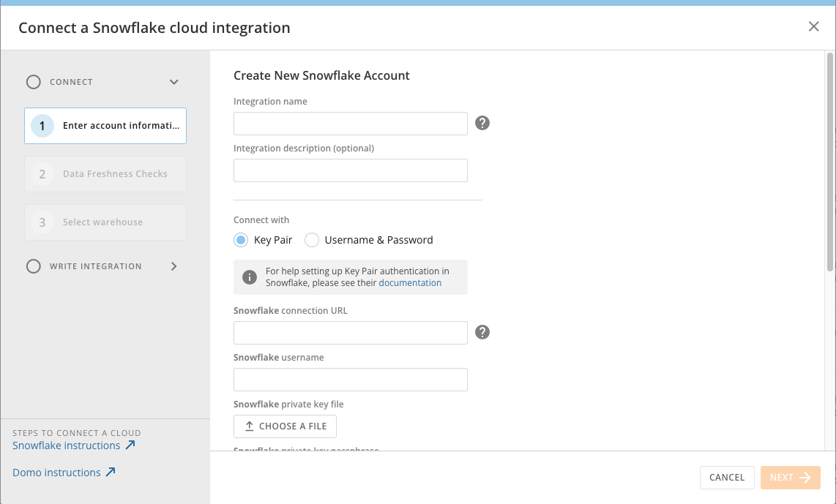Viewport: 836px width, 504px height.
Task: Select Username & Password authentication option
Action: coord(312,240)
